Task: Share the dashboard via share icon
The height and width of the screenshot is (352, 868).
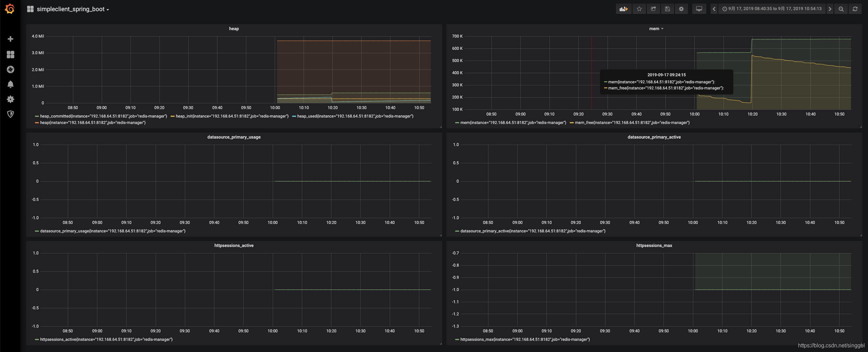Action: 653,9
